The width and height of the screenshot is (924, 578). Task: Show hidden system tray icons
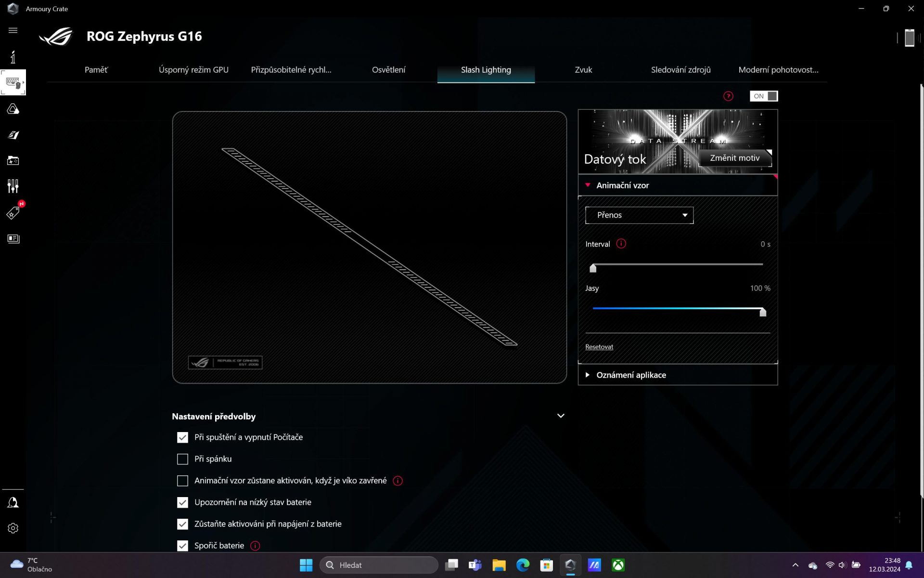tap(795, 565)
